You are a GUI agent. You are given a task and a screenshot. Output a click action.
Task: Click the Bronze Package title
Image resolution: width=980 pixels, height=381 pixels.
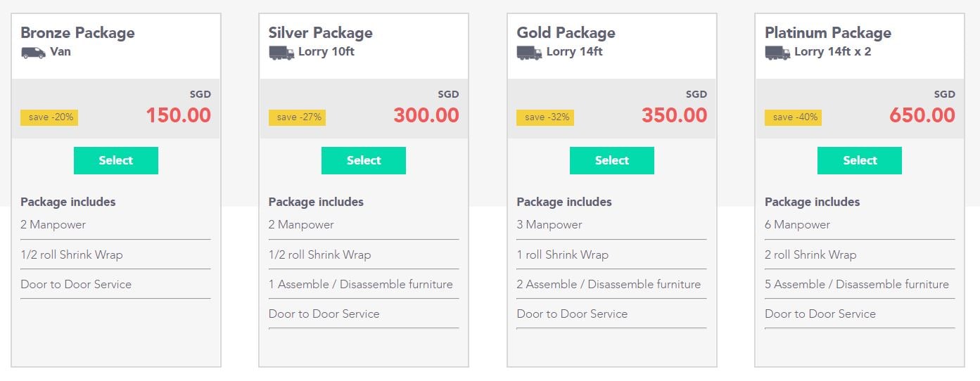77,33
